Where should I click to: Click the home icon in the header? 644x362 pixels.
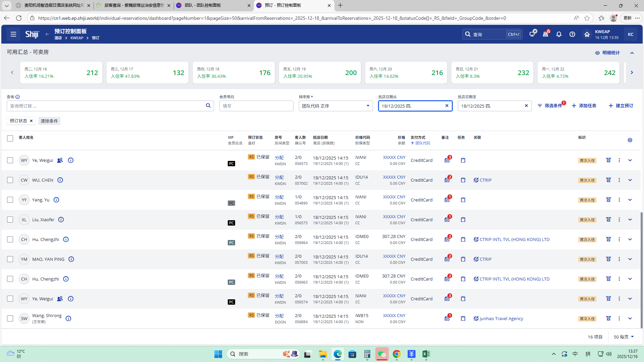(587, 34)
